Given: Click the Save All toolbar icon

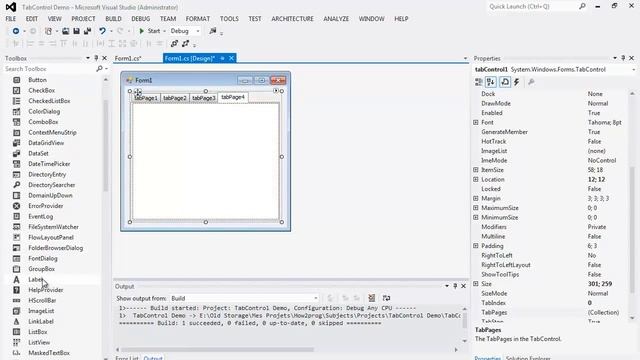Looking at the screenshot, I should pos(87,31).
